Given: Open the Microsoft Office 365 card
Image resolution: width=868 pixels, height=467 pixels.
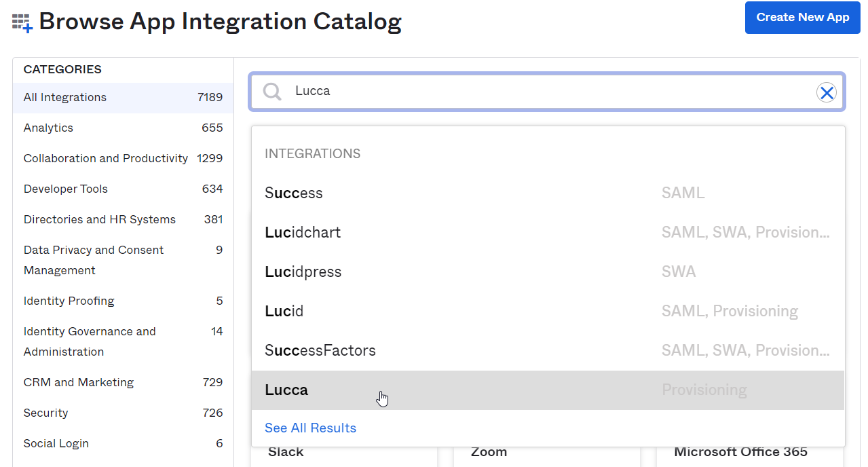Looking at the screenshot, I should (x=750, y=456).
